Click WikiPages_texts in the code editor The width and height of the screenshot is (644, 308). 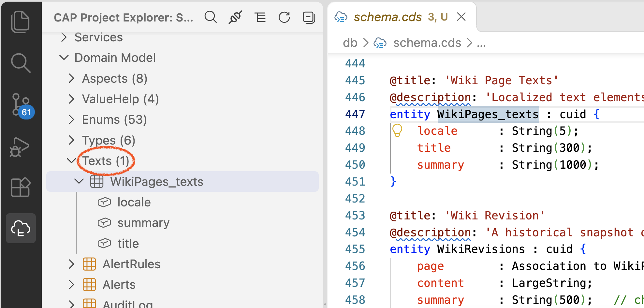[488, 114]
